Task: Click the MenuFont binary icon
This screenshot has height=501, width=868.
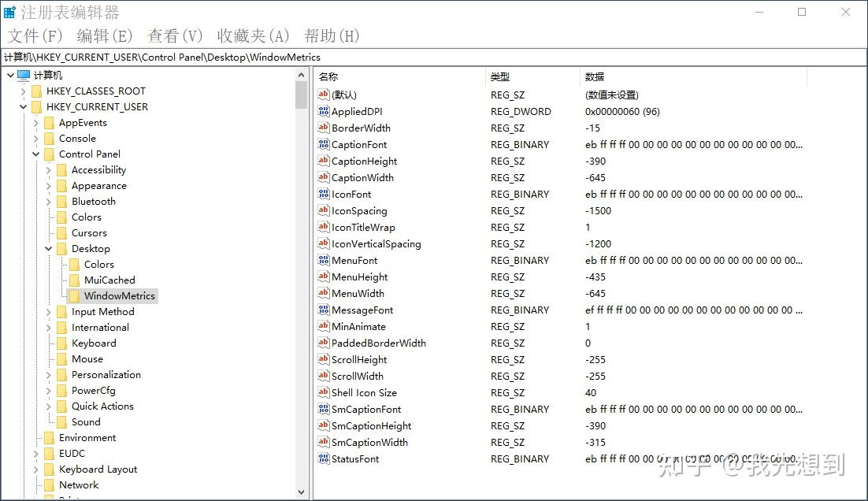Action: point(323,260)
